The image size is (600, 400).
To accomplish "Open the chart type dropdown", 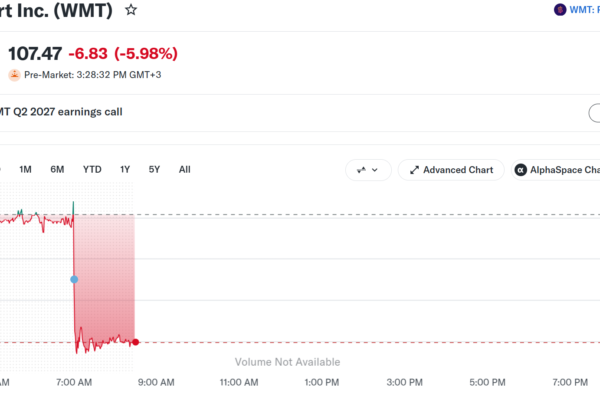I will tap(368, 170).
